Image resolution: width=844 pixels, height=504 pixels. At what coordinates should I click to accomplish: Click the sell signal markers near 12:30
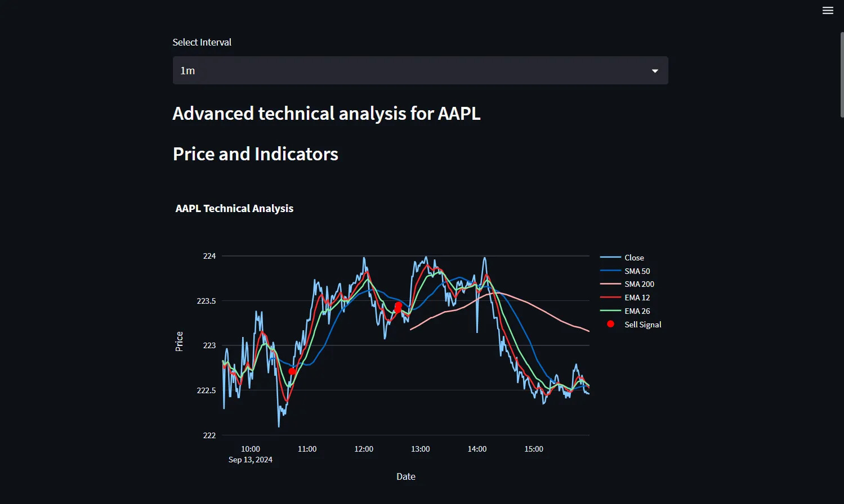(x=398, y=307)
